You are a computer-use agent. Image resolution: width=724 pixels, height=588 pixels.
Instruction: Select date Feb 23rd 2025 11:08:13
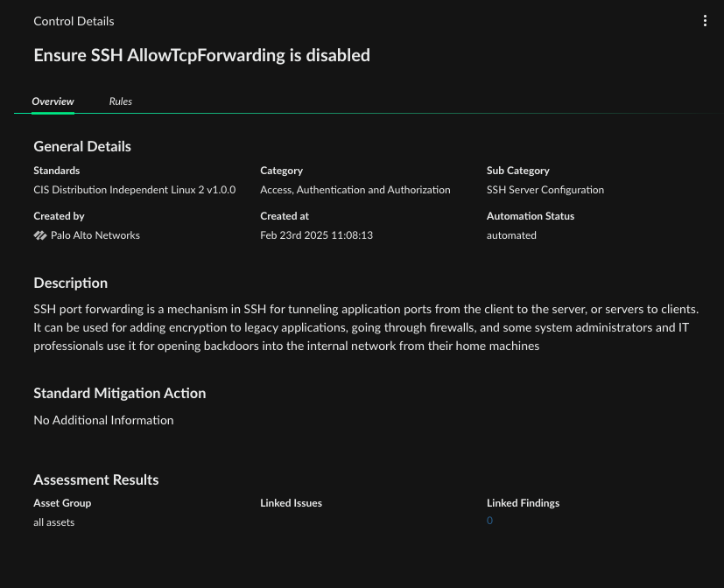pos(316,235)
